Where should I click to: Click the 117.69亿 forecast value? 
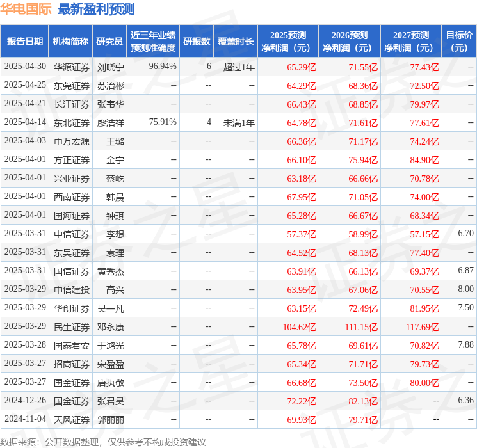(423, 327)
